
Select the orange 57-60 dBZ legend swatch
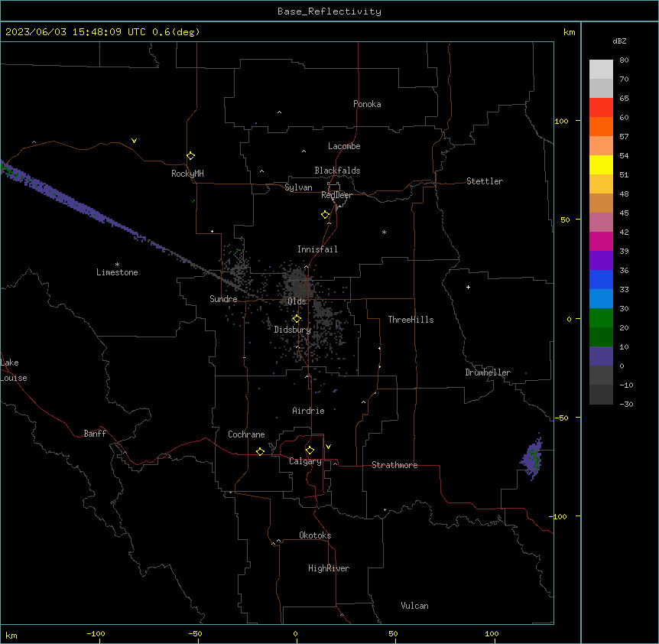click(x=601, y=126)
